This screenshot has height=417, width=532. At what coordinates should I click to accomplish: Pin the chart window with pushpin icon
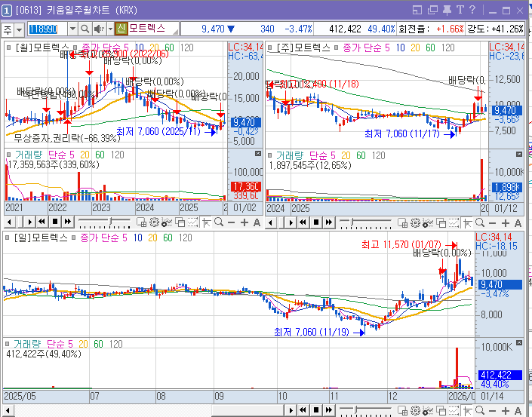pyautogui.click(x=447, y=11)
